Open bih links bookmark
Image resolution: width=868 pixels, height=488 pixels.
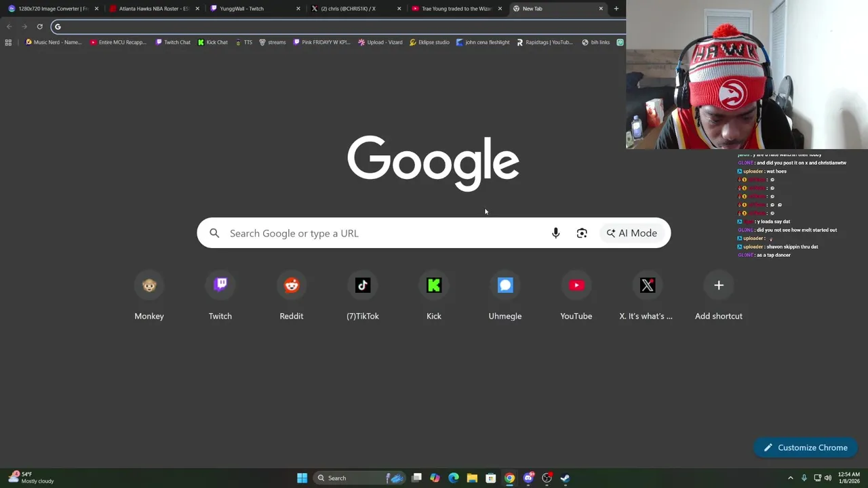596,42
